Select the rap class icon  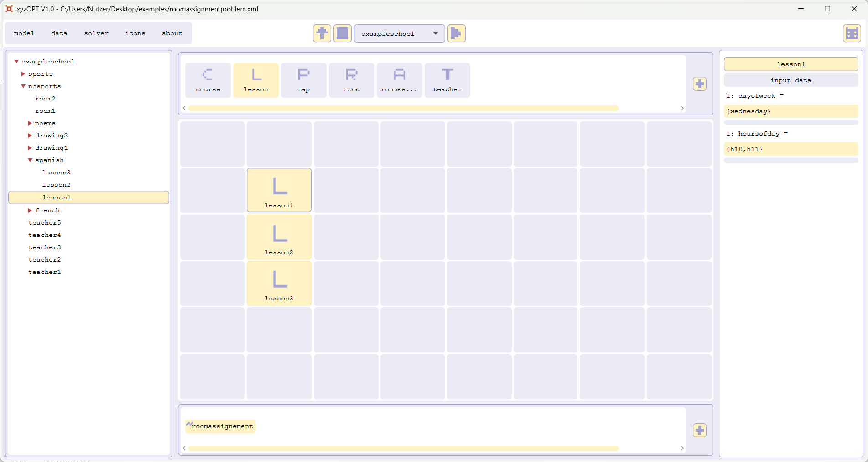coord(304,80)
